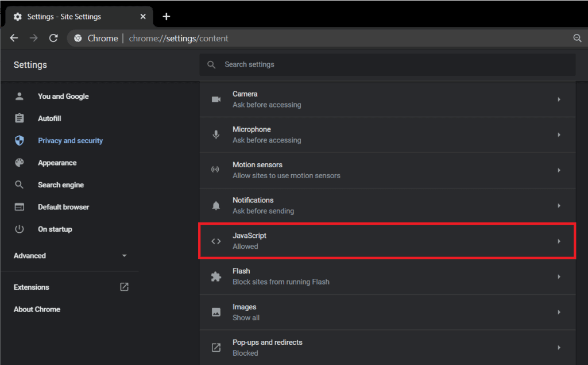The width and height of the screenshot is (588, 365).
Task: Click the browser reload icon
Action: [53, 38]
